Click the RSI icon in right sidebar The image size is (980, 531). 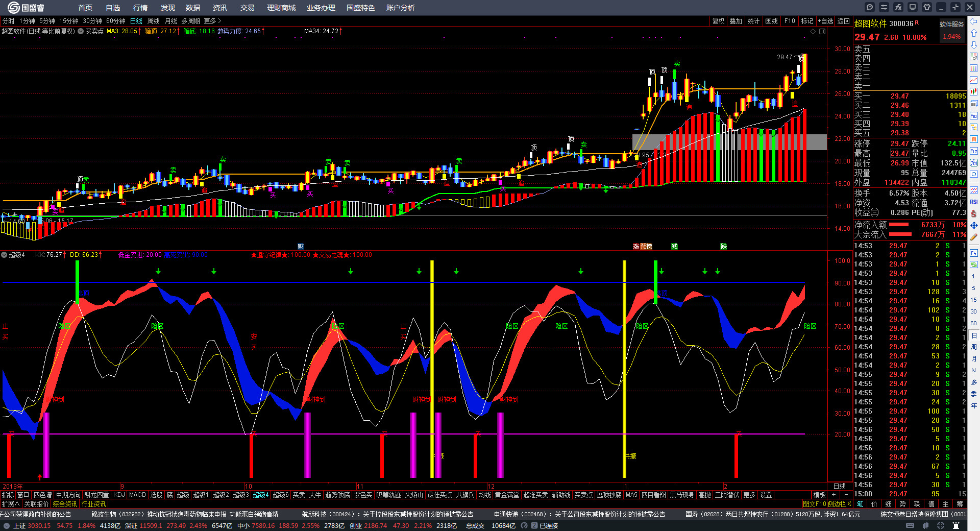(x=974, y=202)
